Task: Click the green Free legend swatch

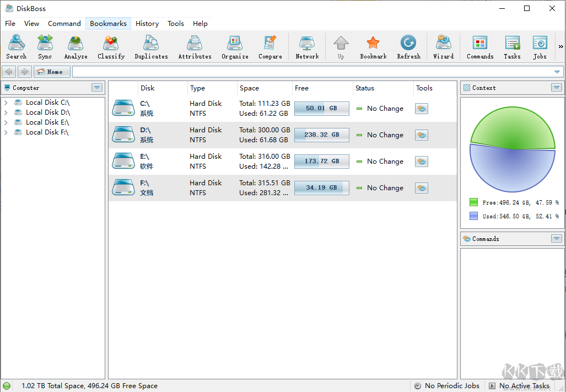Action: [473, 202]
